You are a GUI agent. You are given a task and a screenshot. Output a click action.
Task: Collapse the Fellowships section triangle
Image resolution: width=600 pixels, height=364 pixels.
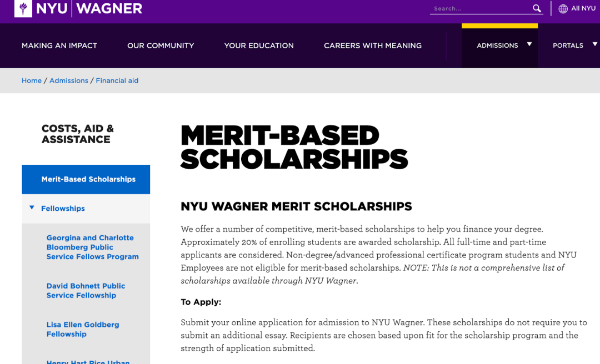point(32,208)
